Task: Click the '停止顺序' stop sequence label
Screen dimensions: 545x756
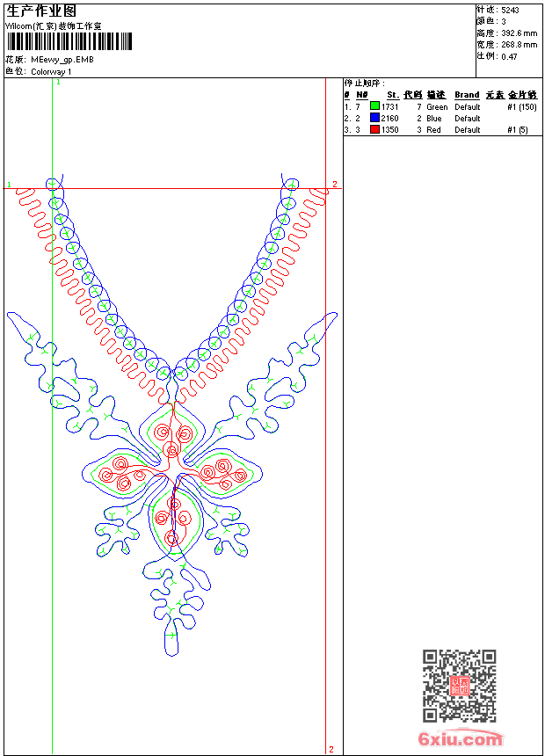Action: click(365, 84)
